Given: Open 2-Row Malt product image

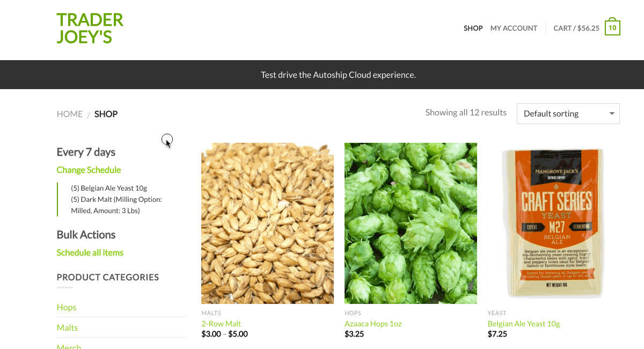Looking at the screenshot, I should click(x=267, y=223).
